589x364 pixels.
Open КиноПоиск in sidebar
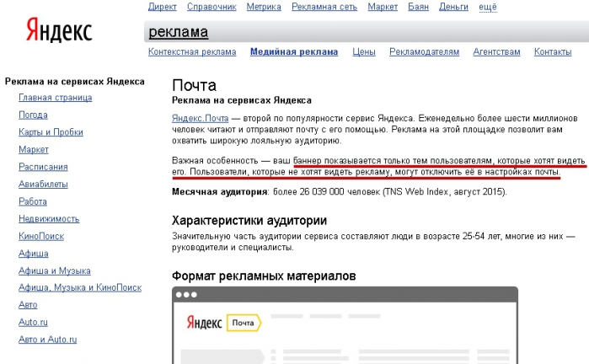tap(41, 236)
